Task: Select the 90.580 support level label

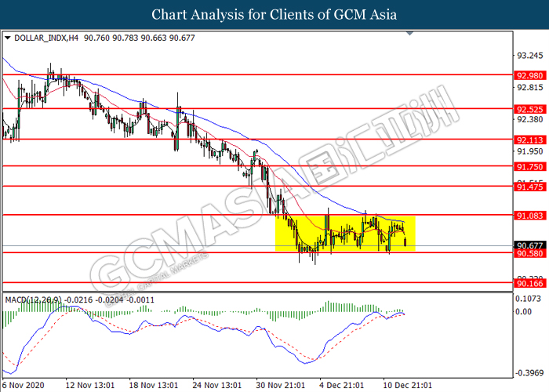Action: click(529, 253)
